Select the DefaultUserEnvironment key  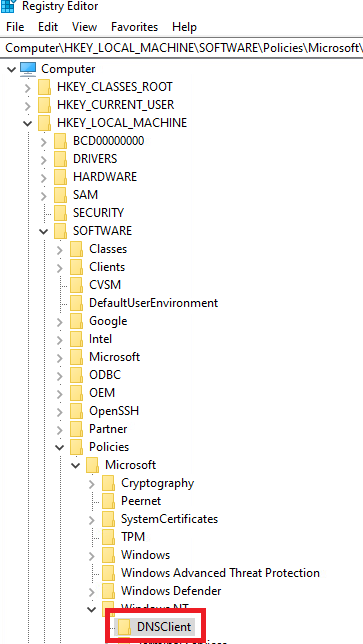tap(154, 303)
